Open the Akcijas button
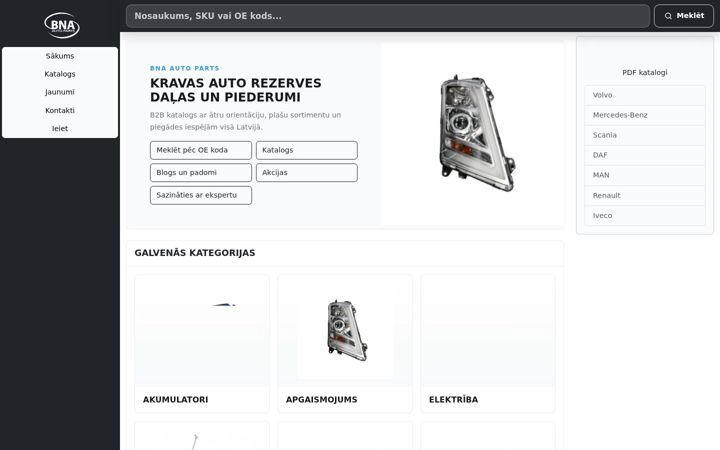Viewport: 720px width, 450px height. pos(307,173)
